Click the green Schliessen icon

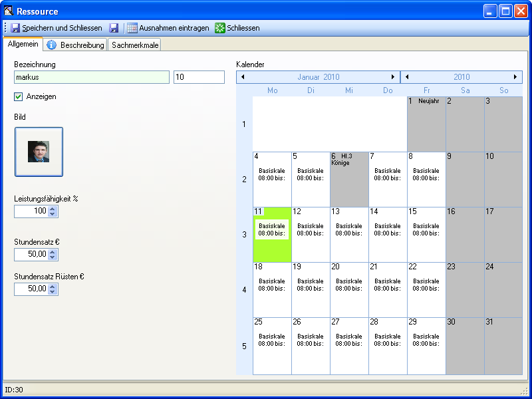tap(220, 28)
